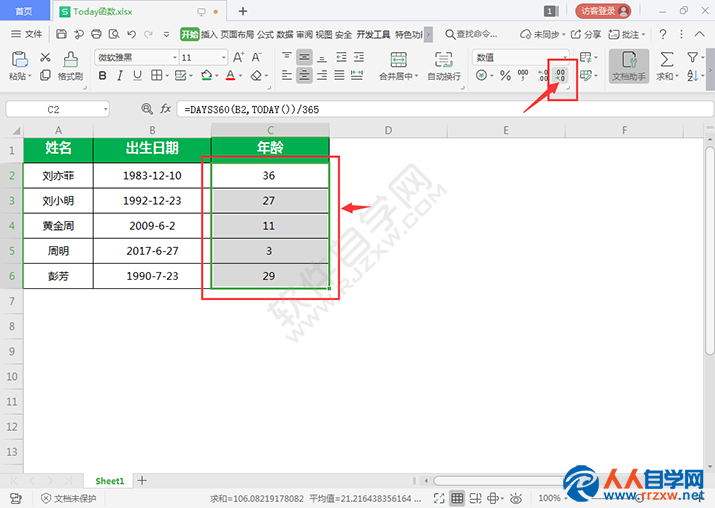Click the eraser clear formatting icon

(256, 75)
